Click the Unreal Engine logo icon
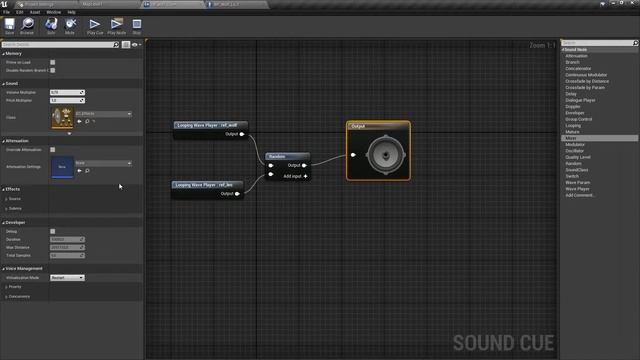 click(x=4, y=4)
